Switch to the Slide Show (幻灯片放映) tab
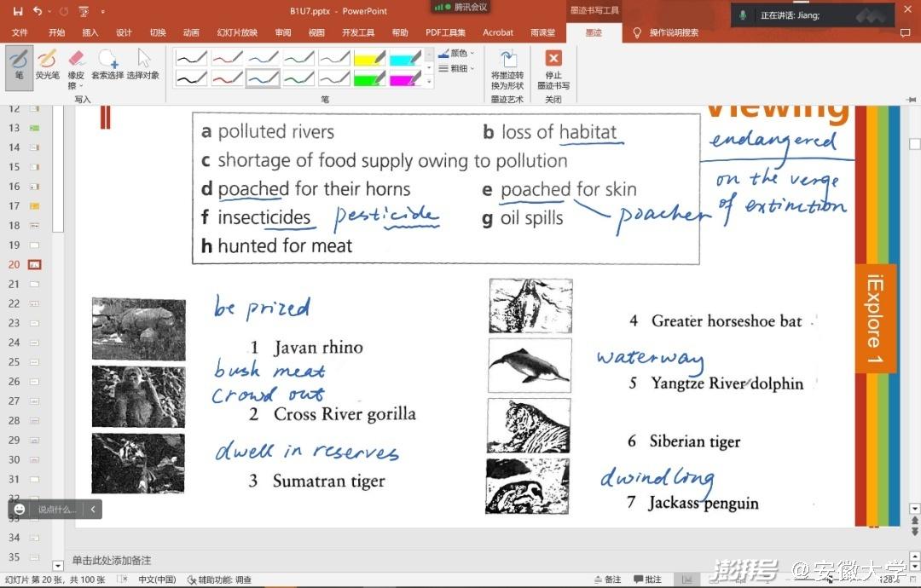The height and width of the screenshot is (588, 921). tap(236, 32)
